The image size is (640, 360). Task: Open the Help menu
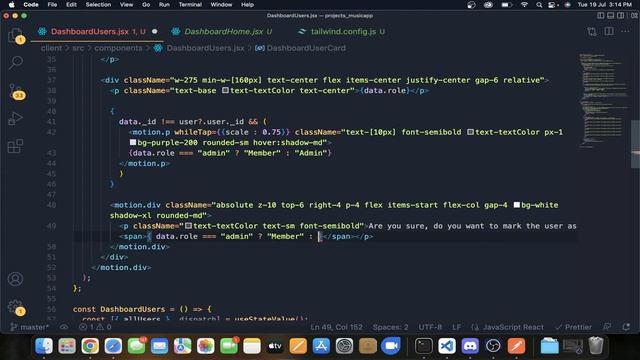click(x=247, y=4)
